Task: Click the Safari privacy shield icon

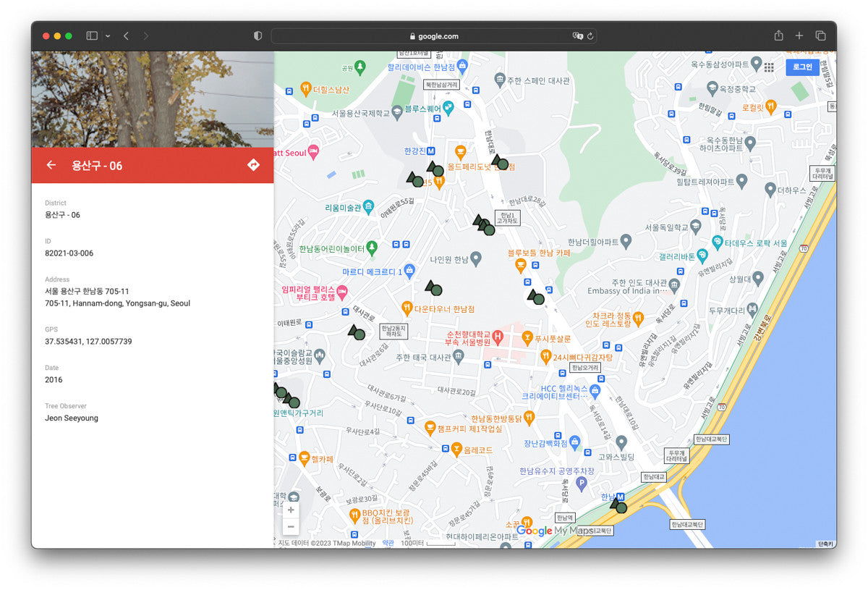Action: [258, 36]
